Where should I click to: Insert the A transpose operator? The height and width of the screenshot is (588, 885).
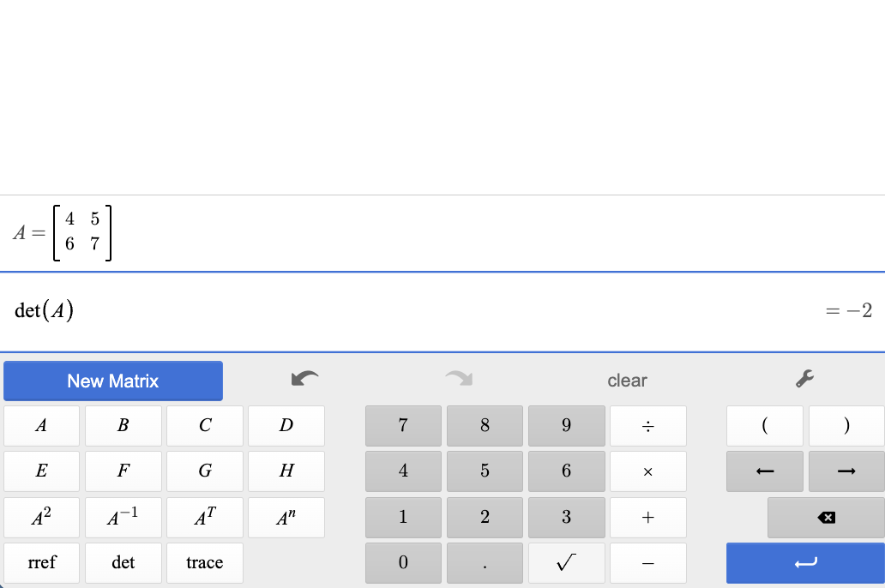tap(204, 518)
